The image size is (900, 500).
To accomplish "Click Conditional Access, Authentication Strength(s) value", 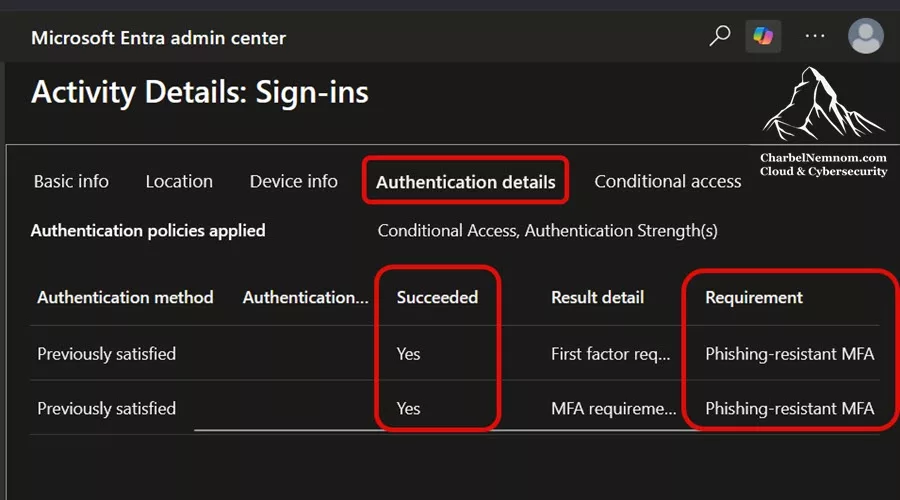I will [x=548, y=231].
